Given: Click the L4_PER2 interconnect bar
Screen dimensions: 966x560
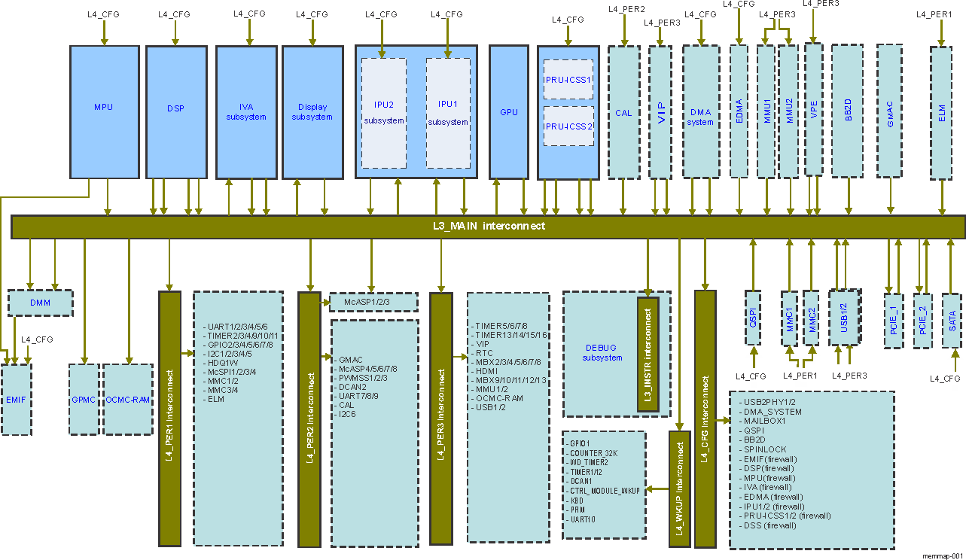Looking at the screenshot, I should point(310,418).
